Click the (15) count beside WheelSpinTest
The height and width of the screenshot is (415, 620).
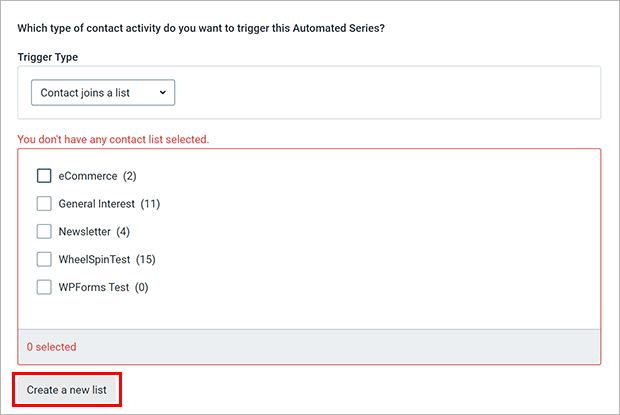click(146, 259)
